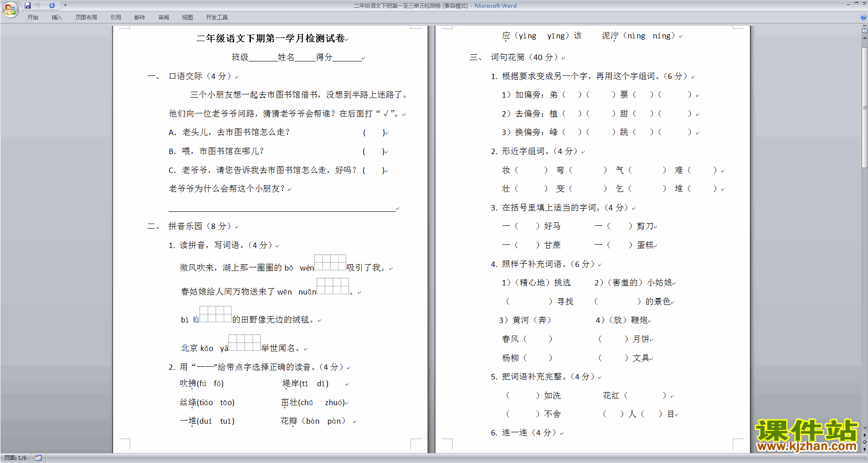Click the text 3）黄河（奔）
Screen dimensions: 868x463
[525, 320]
